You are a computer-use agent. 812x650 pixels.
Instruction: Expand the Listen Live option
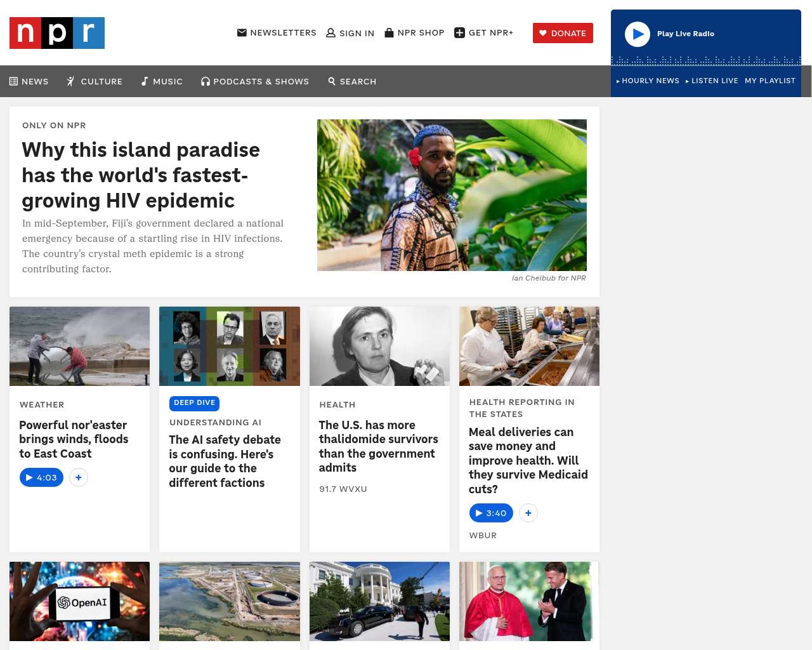[x=712, y=81]
